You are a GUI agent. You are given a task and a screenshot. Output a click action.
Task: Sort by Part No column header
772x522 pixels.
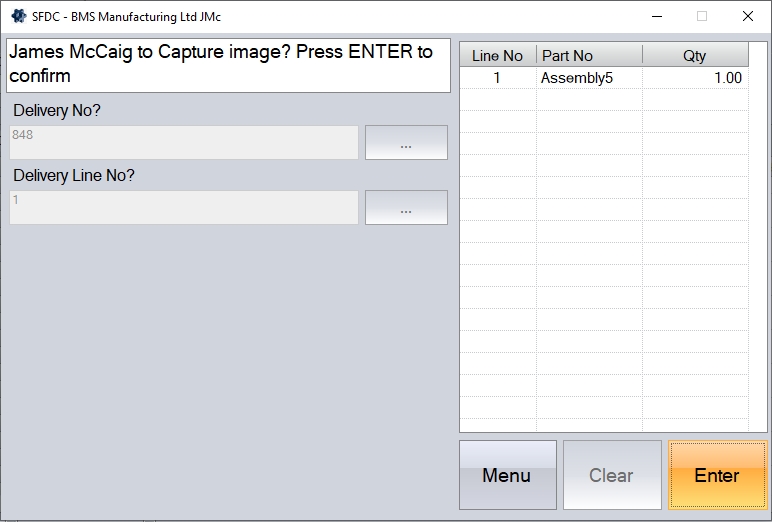[x=589, y=56]
